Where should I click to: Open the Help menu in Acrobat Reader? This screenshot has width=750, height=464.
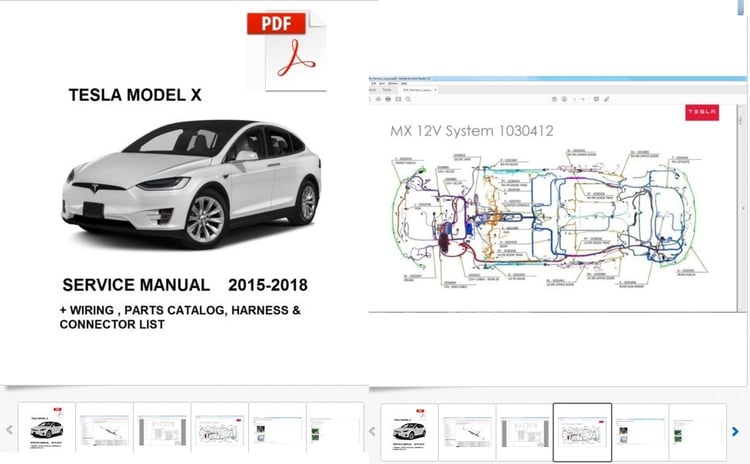coord(404,83)
